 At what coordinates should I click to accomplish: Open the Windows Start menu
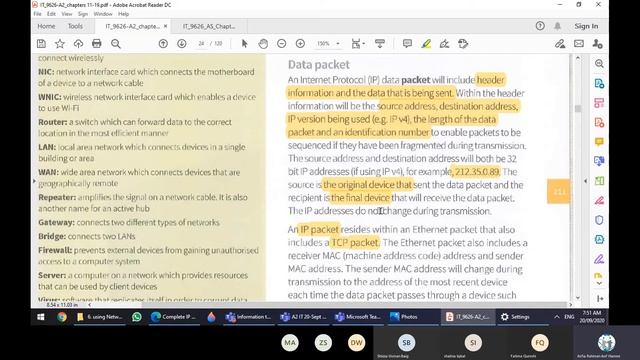tap(41, 317)
